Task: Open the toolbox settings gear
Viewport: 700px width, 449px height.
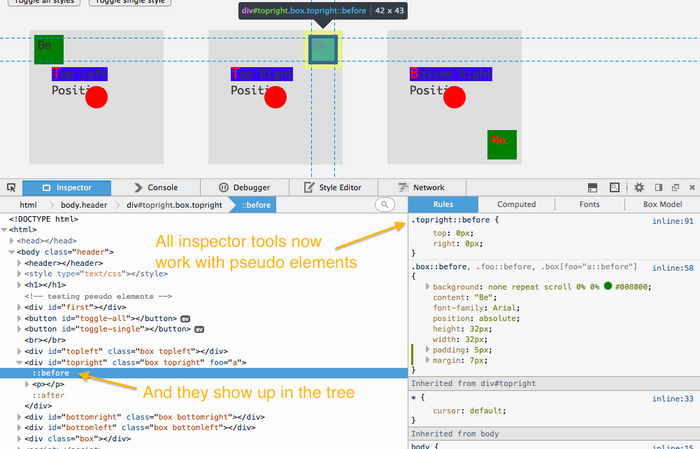Action: click(x=639, y=187)
